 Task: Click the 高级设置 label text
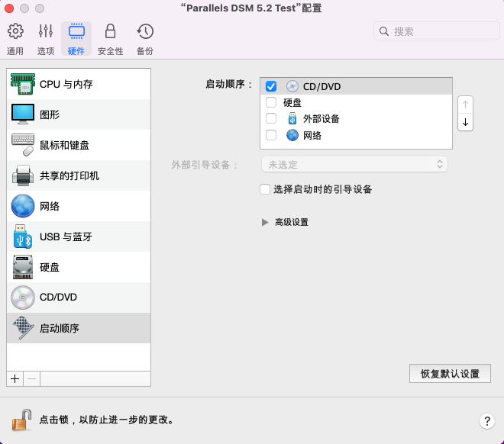[292, 222]
